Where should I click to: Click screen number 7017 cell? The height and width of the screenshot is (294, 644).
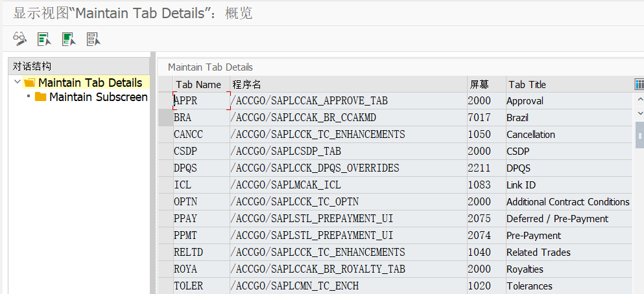486,118
